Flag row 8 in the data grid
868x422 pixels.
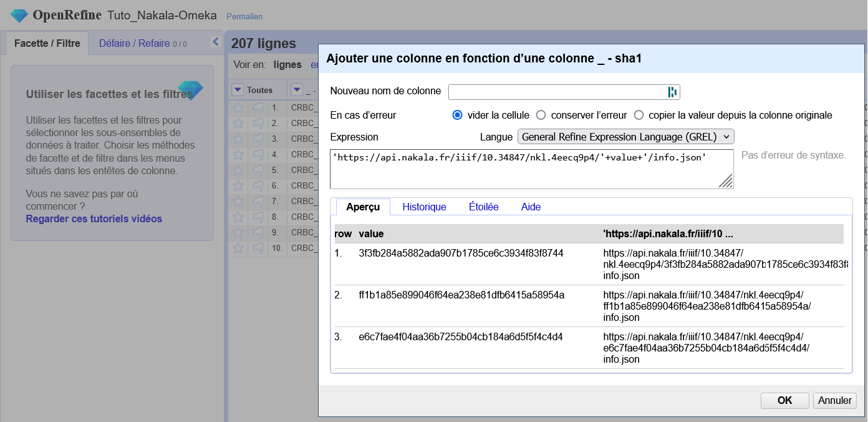[258, 217]
